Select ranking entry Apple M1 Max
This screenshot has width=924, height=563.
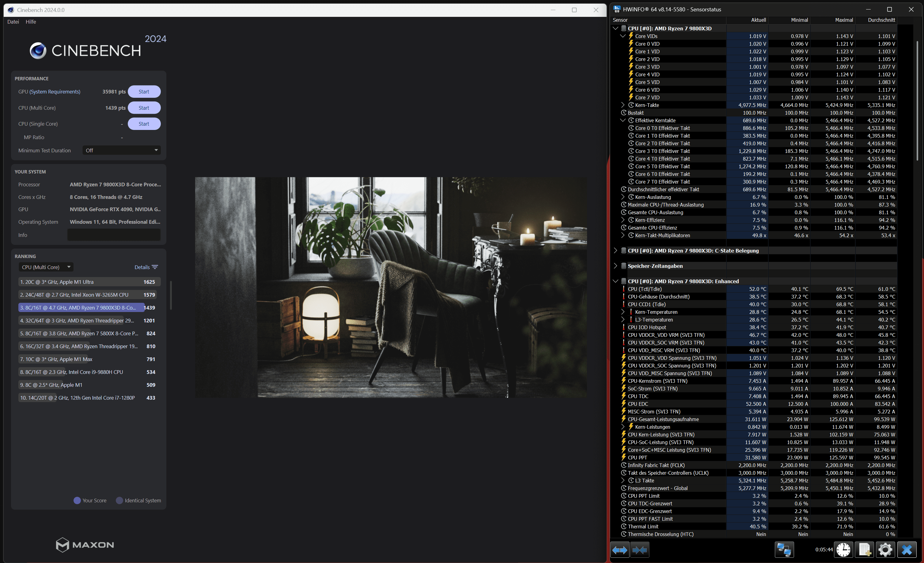pyautogui.click(x=90, y=359)
